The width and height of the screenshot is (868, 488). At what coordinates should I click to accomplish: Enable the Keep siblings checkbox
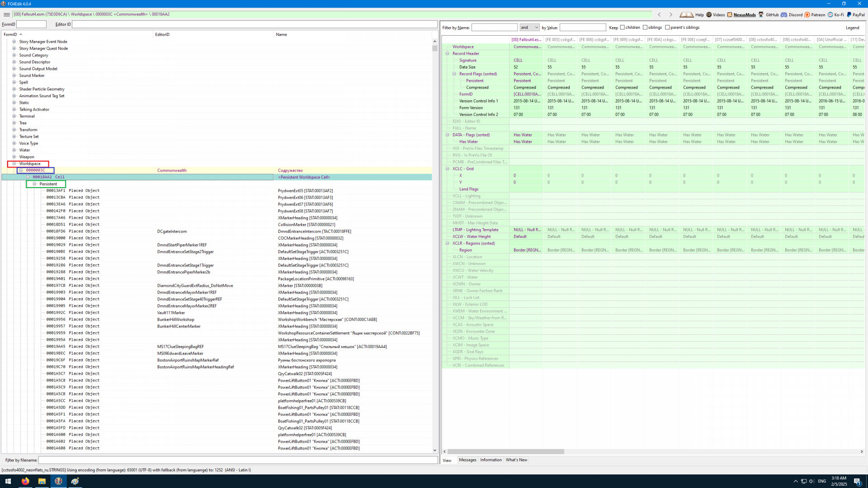(645, 28)
